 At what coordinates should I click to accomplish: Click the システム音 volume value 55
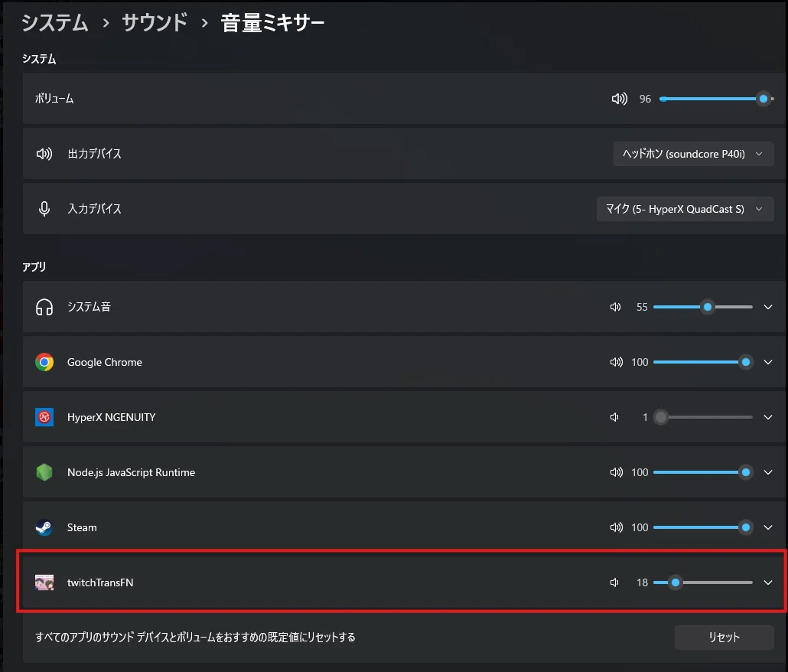[x=643, y=307]
